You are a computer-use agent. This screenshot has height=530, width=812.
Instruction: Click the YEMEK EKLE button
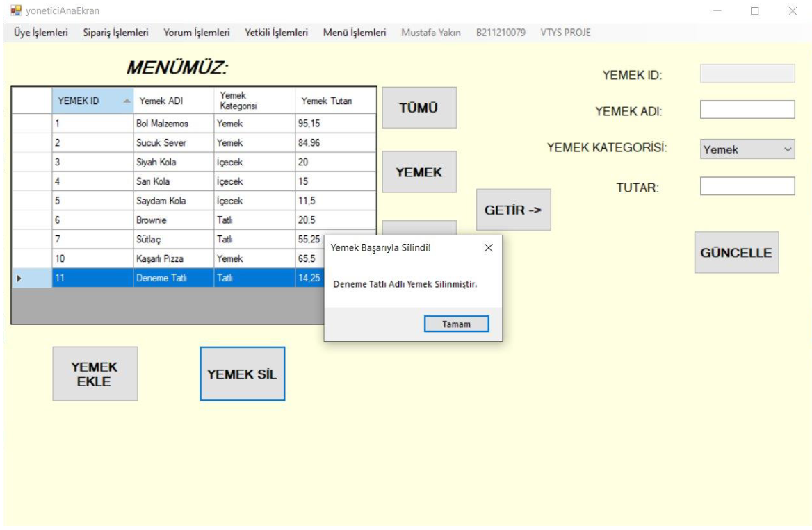[x=95, y=374]
